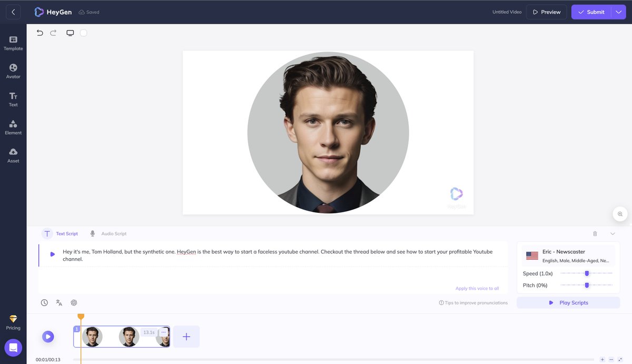Open the Eric - Newscaster voice selector

click(568, 255)
